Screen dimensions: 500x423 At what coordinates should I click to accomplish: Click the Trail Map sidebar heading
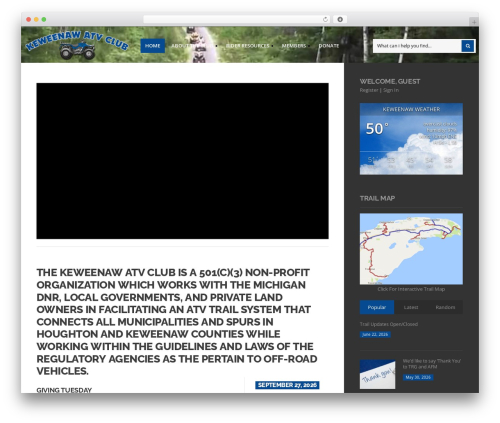coord(377,198)
